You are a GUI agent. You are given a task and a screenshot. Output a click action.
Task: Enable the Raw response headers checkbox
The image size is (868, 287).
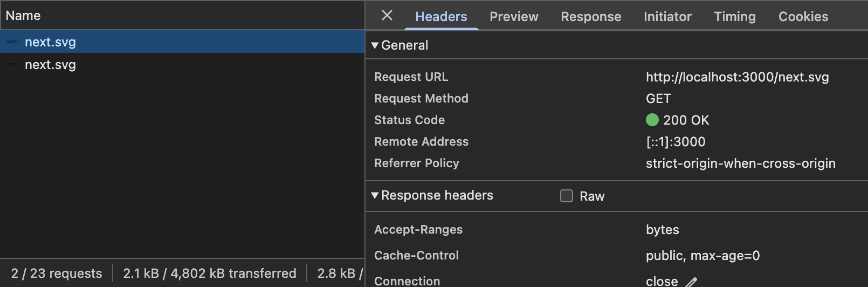click(x=567, y=196)
